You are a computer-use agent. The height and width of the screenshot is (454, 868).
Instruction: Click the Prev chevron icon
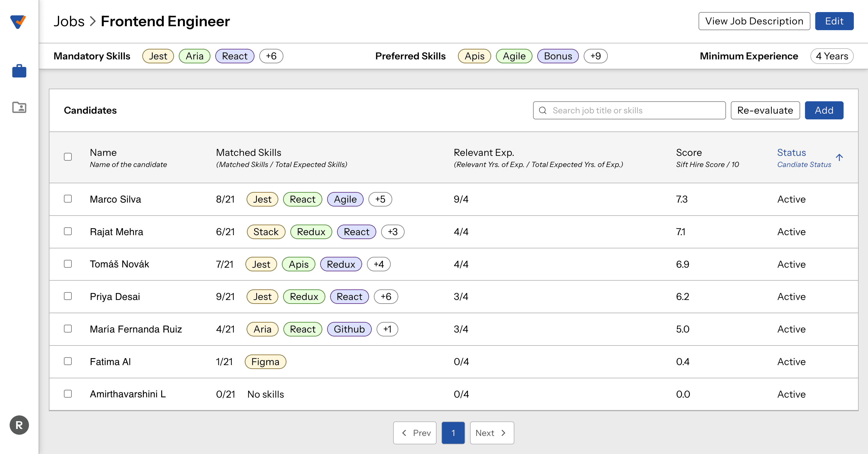404,433
